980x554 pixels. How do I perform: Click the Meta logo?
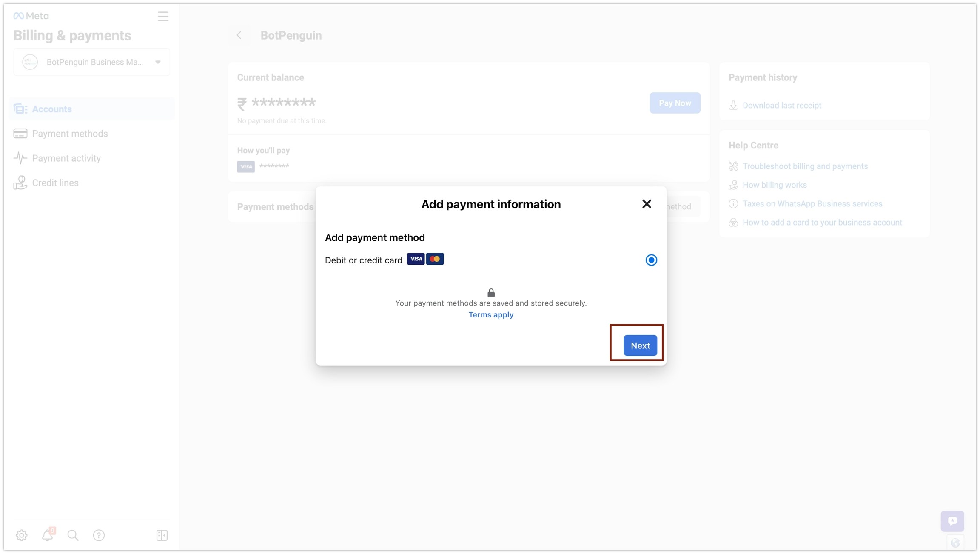coord(31,16)
